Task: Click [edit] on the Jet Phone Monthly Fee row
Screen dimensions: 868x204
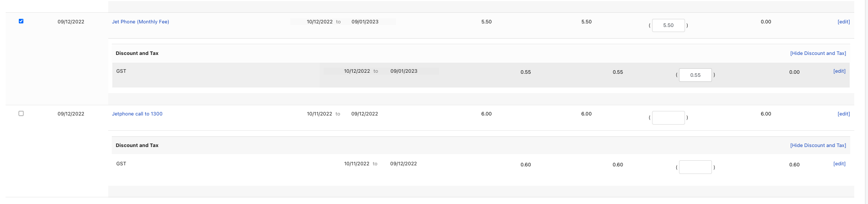Action: tap(844, 22)
